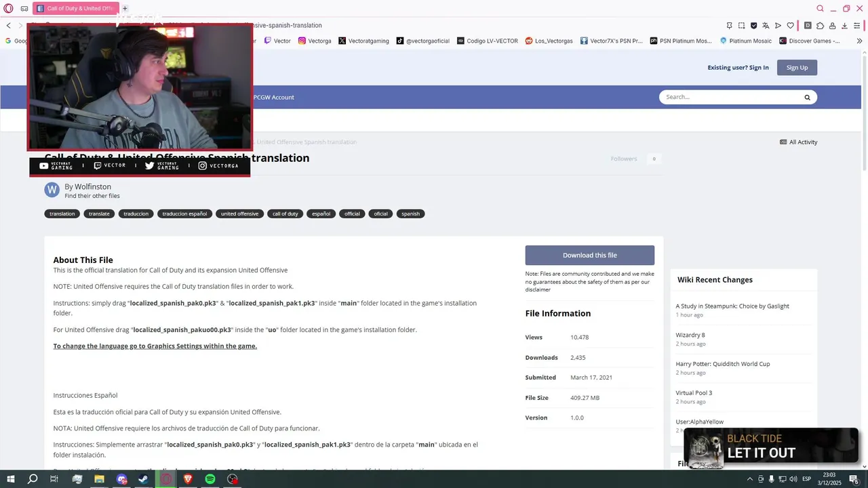Open the D extension icon
Screen dimensions: 868x488
pos(808,26)
